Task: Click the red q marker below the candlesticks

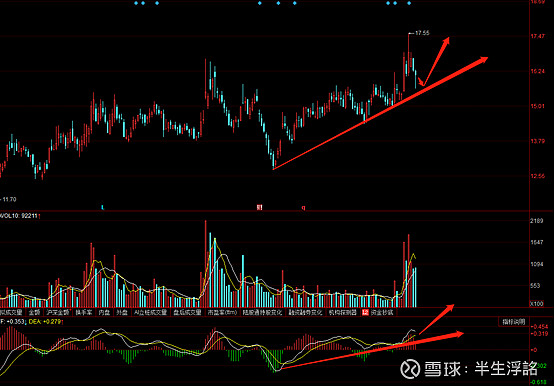Action: pos(303,207)
